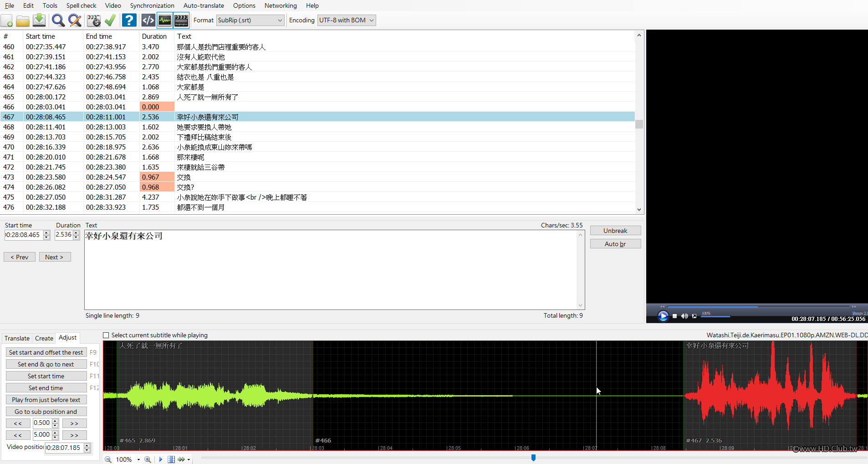Open the waveform zoom 100% dropdown

click(x=138, y=459)
